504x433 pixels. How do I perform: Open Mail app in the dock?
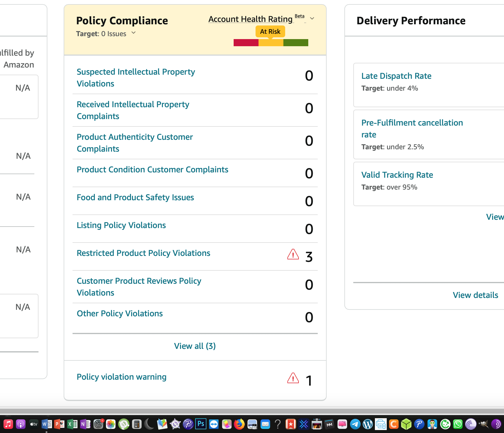[x=265, y=424]
